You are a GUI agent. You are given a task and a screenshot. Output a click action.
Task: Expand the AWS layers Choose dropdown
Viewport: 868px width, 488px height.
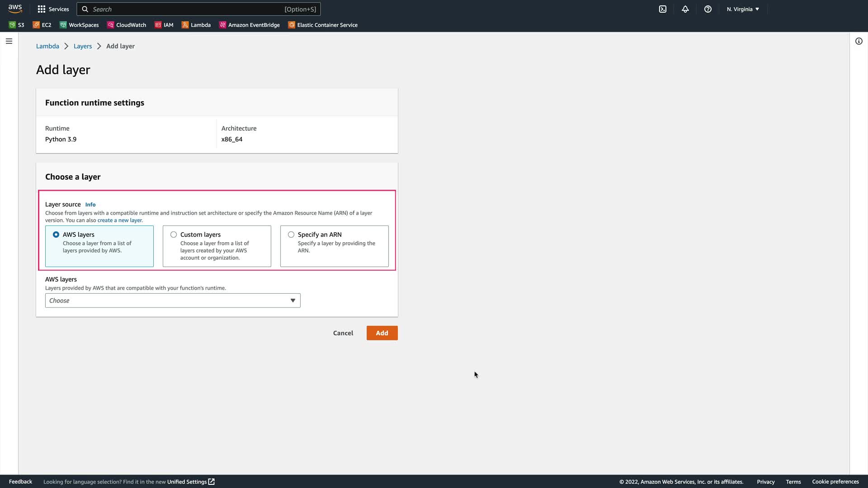(173, 300)
